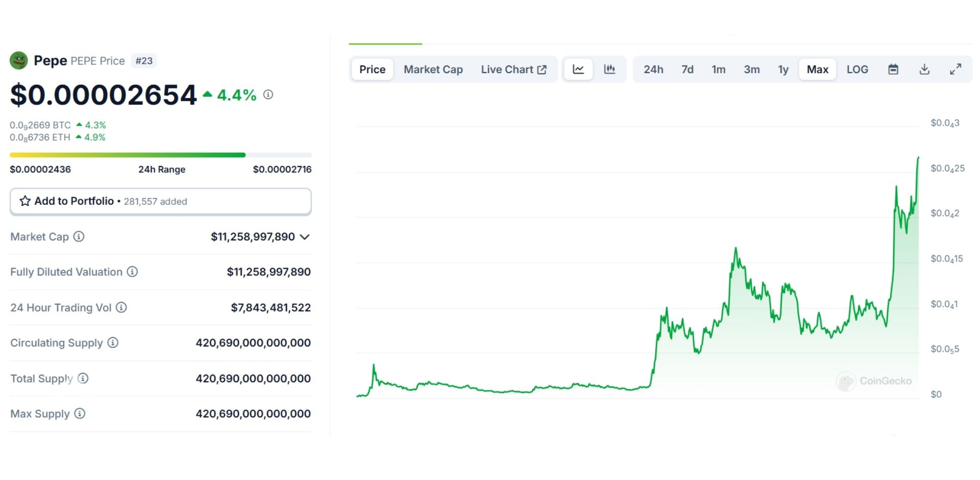
Task: Show Max Supply info icon
Action: tap(80, 414)
